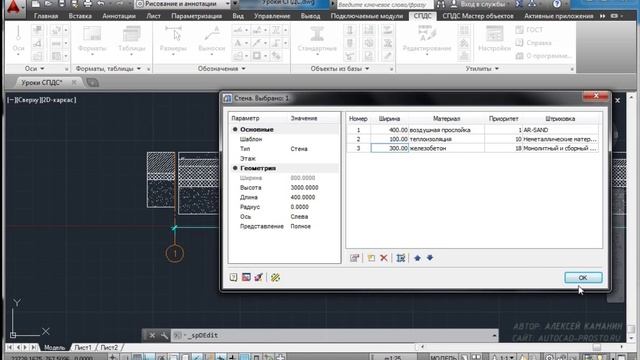Move the layer down with the blue arrow
The image size is (640, 360).
(430, 258)
